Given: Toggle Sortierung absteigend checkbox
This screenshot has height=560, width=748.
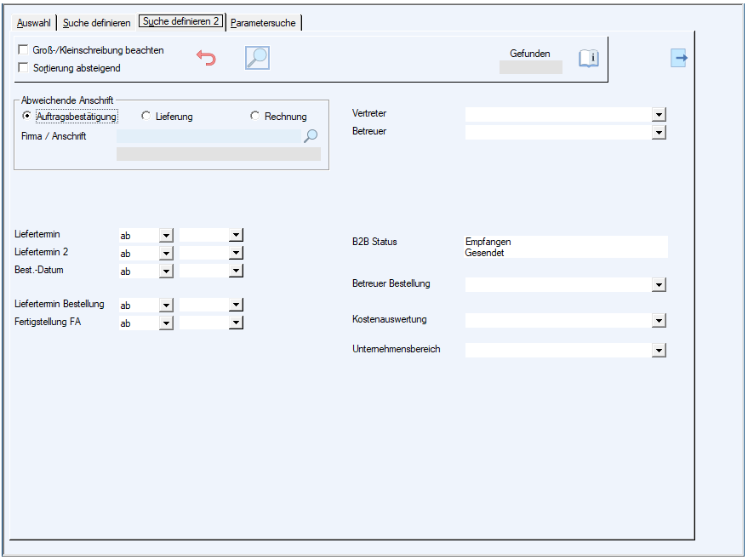Looking at the screenshot, I should 23,67.
